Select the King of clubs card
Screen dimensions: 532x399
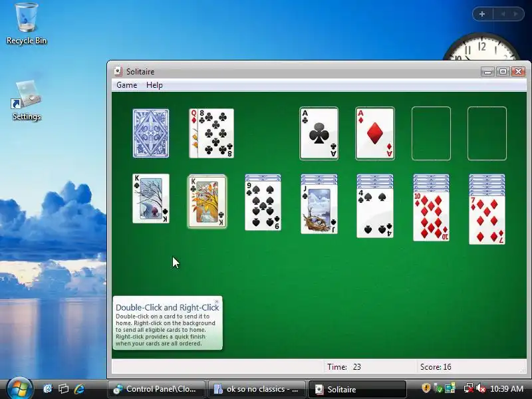207,201
